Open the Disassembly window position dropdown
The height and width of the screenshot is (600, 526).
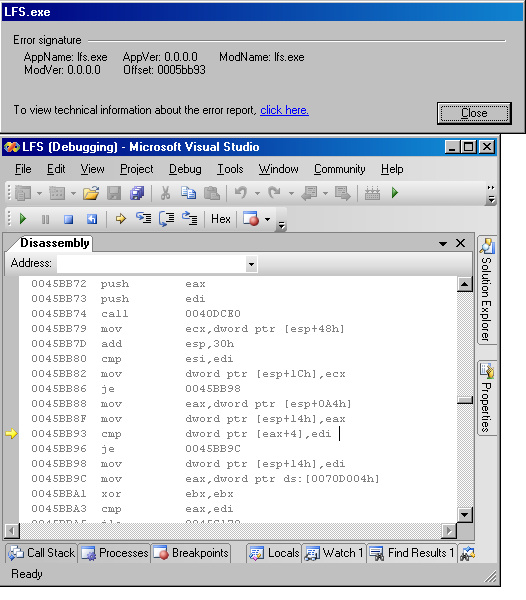(443, 243)
